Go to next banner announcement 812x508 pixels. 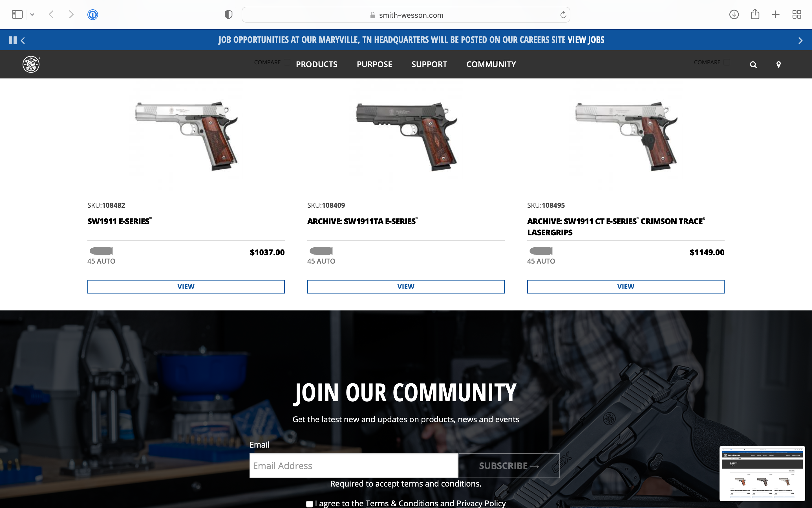point(800,41)
